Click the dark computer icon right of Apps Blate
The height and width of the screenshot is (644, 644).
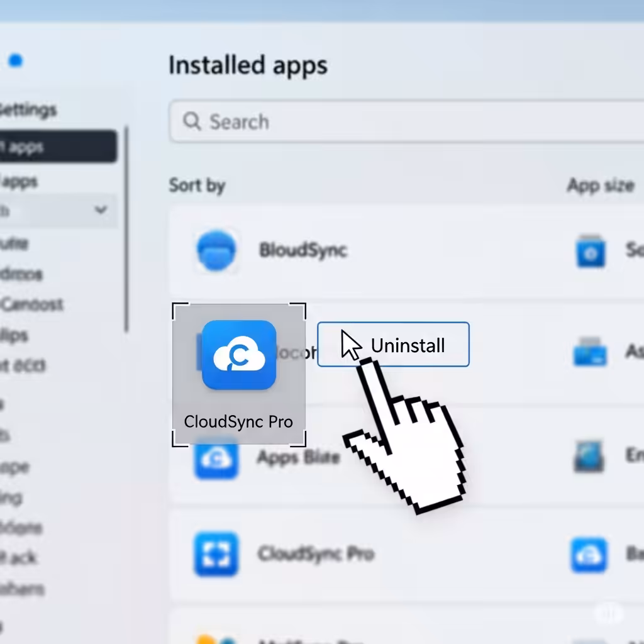(589, 457)
